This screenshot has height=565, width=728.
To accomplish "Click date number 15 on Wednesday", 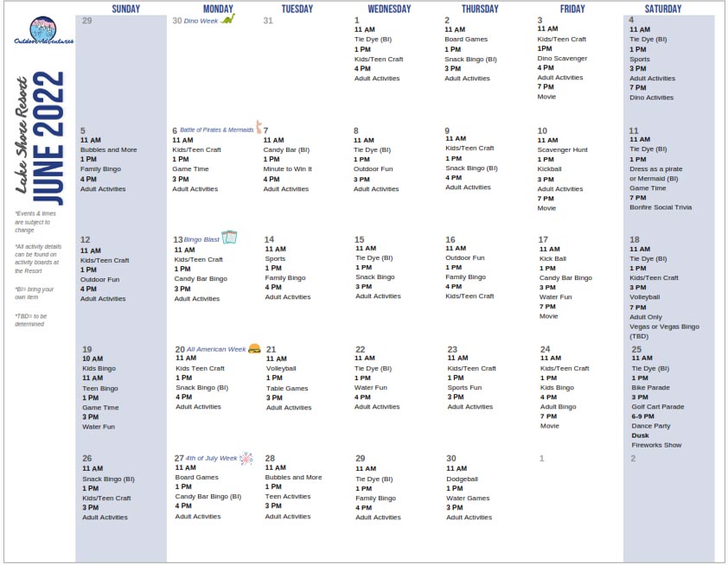I will pyautogui.click(x=360, y=239).
